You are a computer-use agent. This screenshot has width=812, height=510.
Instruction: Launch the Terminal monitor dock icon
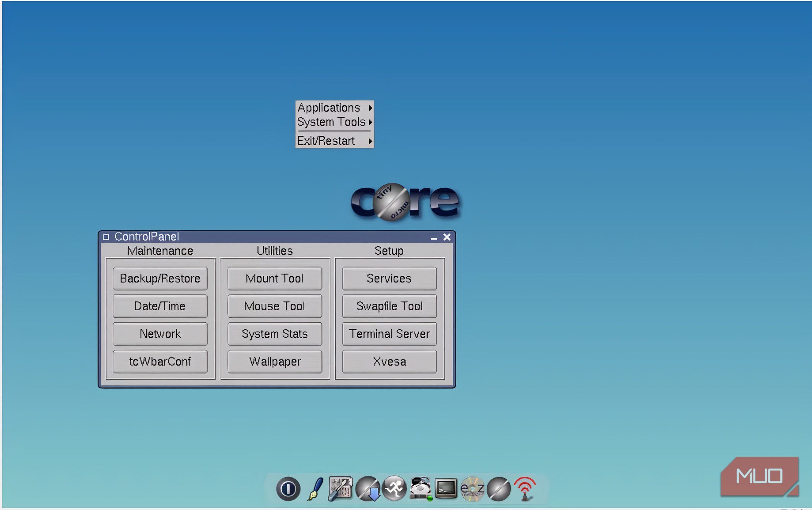pos(446,488)
